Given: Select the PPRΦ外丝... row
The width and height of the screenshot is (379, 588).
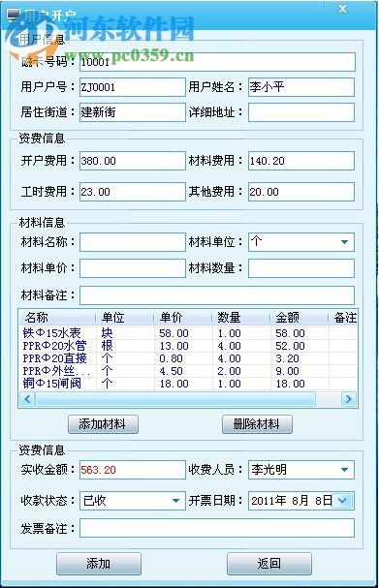Looking at the screenshot, I should (188, 371).
